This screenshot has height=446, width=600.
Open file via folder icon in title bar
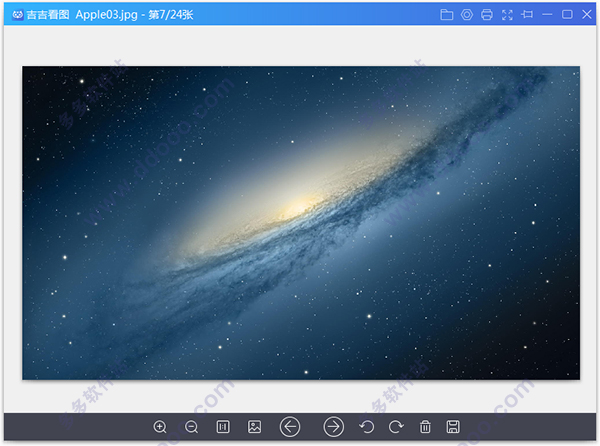(x=447, y=15)
